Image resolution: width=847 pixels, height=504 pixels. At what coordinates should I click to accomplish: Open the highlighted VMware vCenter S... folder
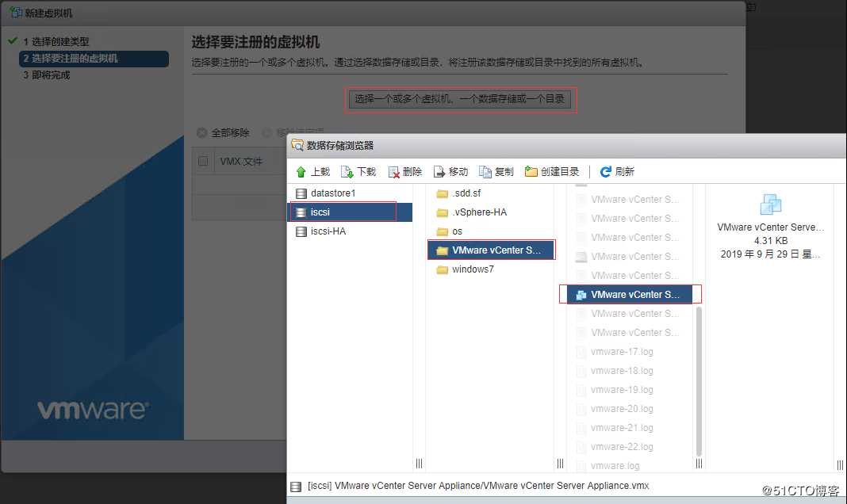(490, 250)
